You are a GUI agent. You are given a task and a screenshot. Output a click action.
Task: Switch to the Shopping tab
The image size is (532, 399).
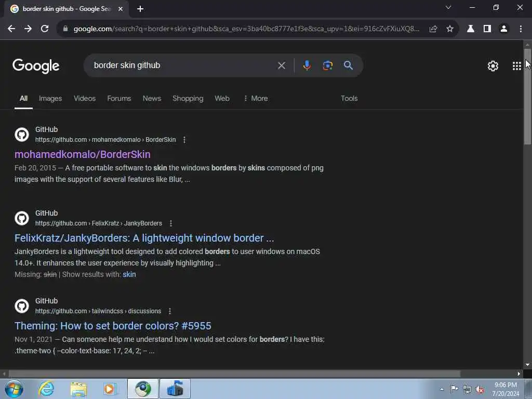[188, 98]
